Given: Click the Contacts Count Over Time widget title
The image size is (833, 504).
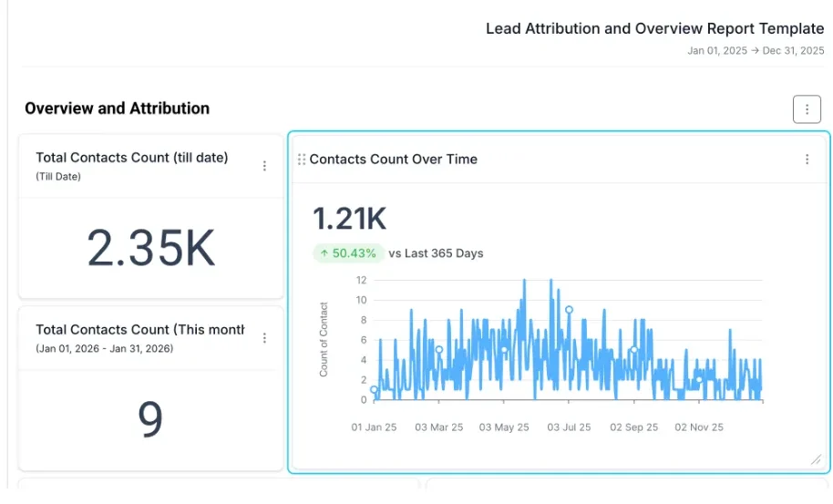Looking at the screenshot, I should (393, 159).
